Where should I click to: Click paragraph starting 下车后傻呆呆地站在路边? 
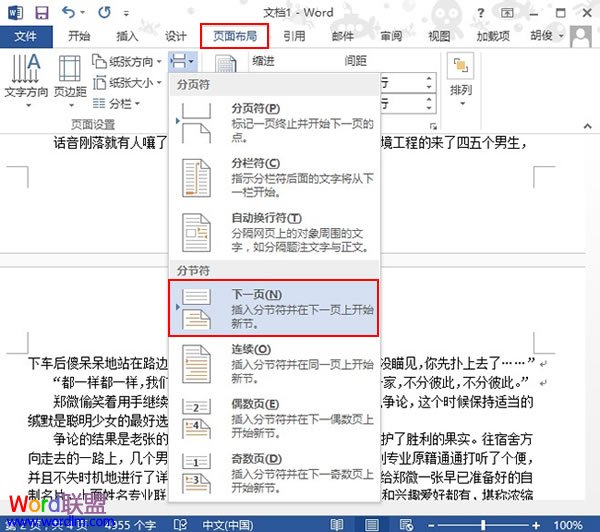(98, 363)
